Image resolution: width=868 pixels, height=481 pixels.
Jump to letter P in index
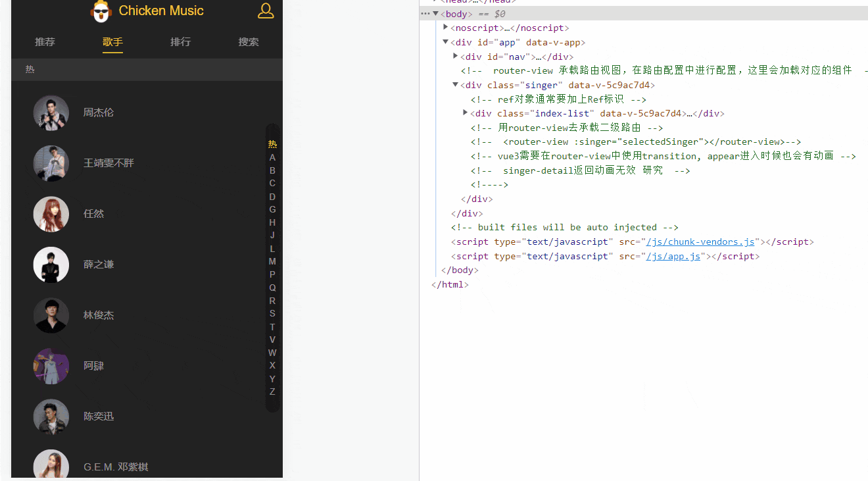pos(272,274)
